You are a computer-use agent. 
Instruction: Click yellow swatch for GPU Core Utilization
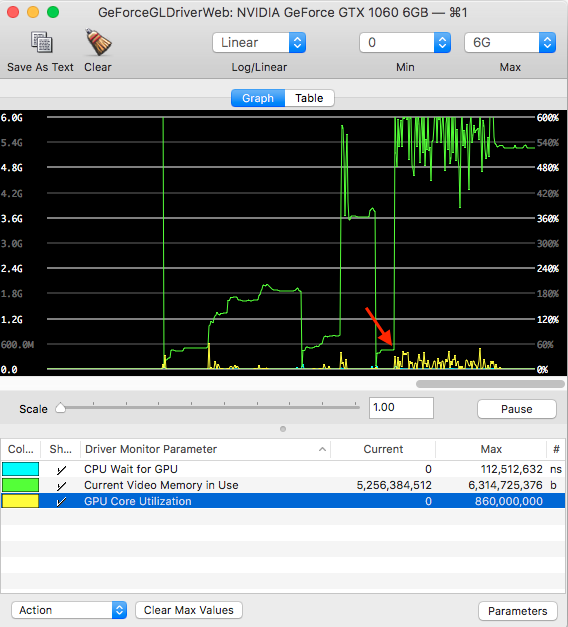pyautogui.click(x=20, y=501)
